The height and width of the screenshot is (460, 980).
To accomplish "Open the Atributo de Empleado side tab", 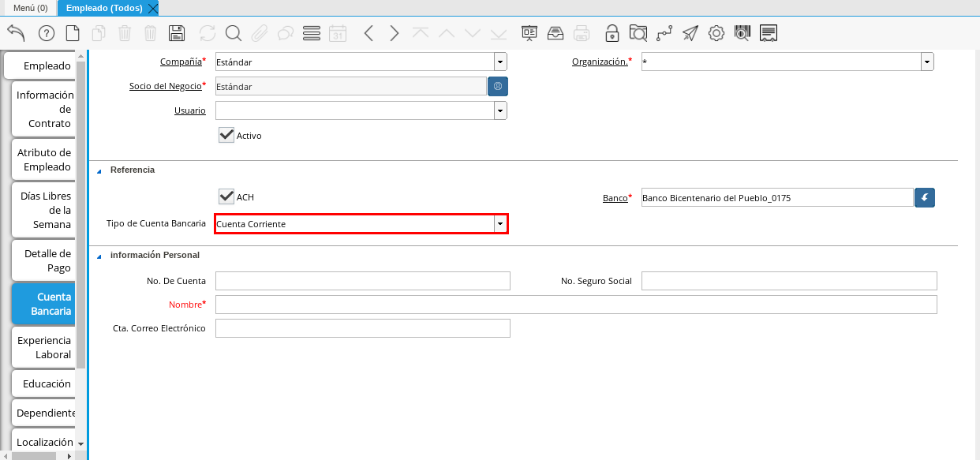I will 43,159.
